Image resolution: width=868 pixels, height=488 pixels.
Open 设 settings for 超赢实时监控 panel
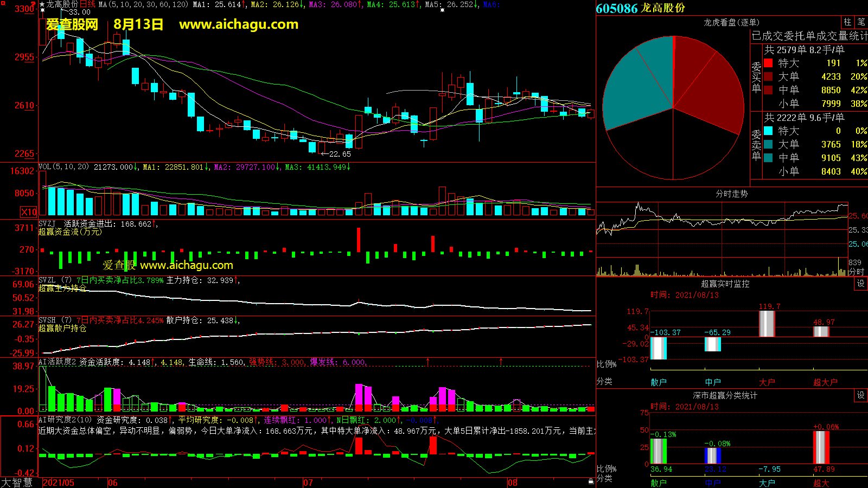(860, 284)
